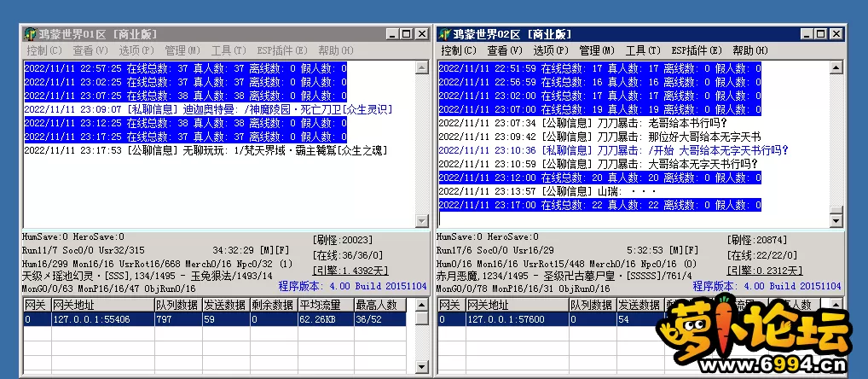The image size is (868, 379).
Task: Click the [在线:36/36/0] status label
Action: pos(348,255)
